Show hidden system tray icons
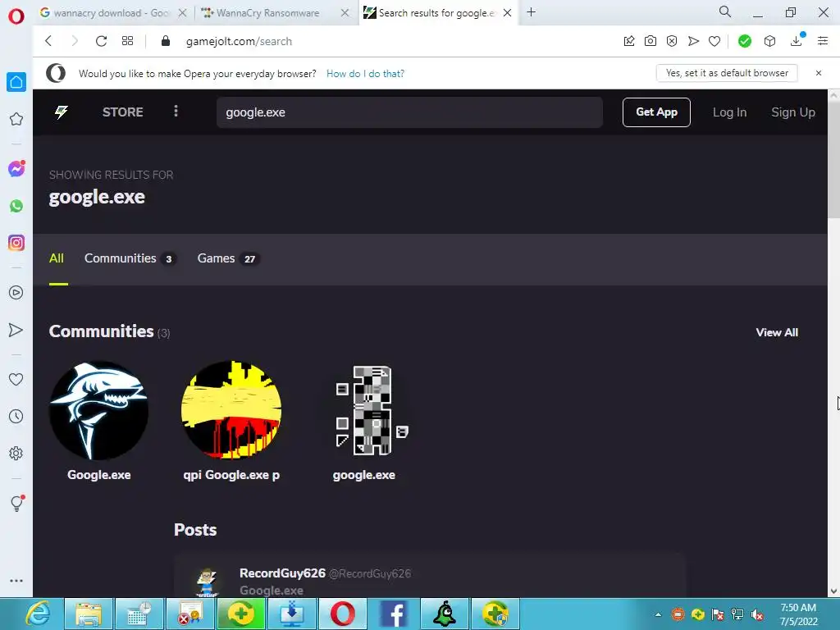 (x=659, y=614)
